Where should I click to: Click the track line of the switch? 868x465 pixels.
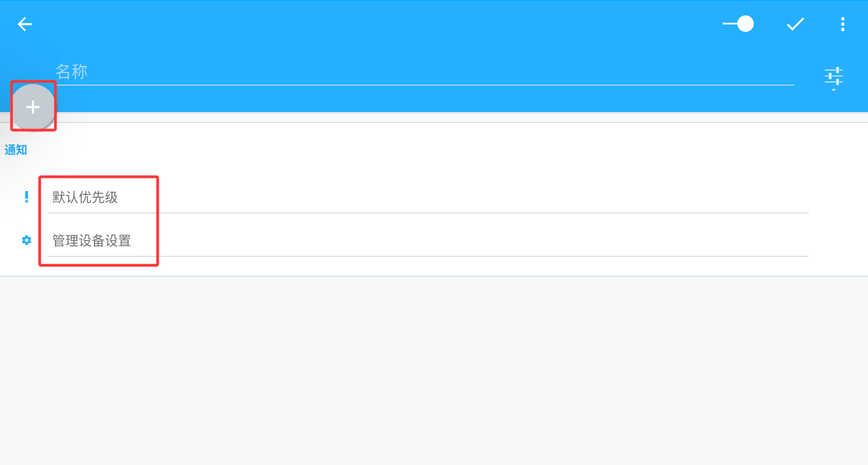730,24
